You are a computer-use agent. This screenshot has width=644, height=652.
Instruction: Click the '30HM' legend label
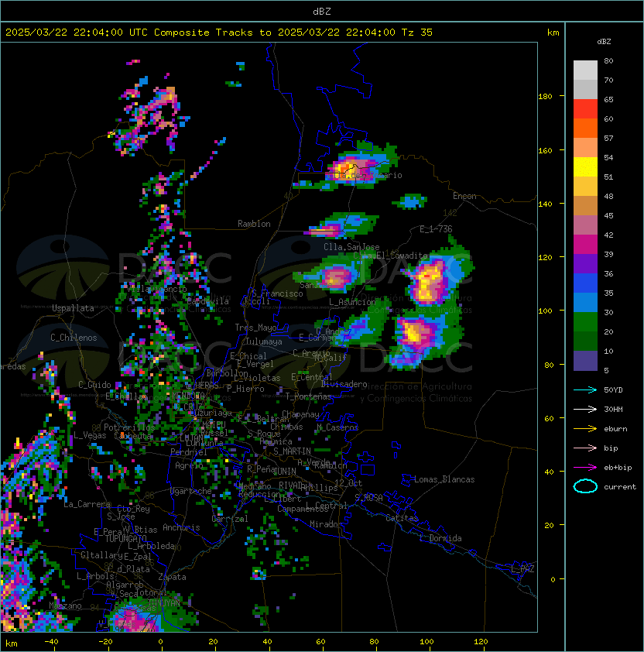click(613, 410)
